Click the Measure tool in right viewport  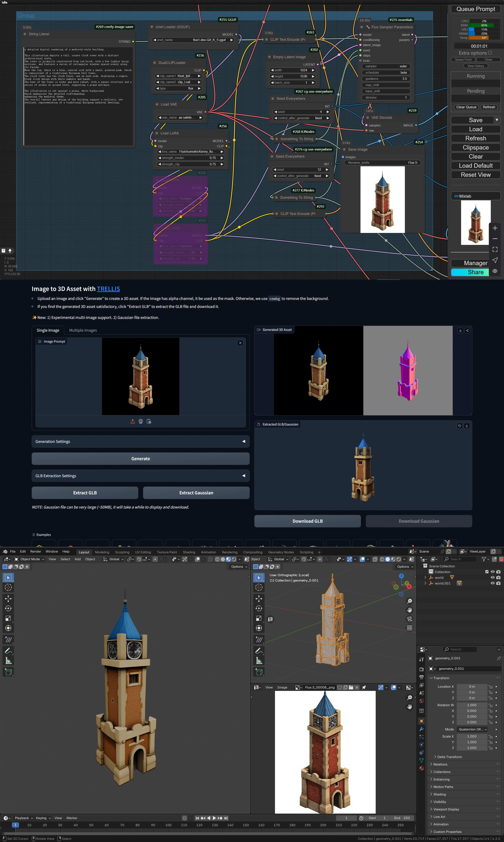pos(259,661)
